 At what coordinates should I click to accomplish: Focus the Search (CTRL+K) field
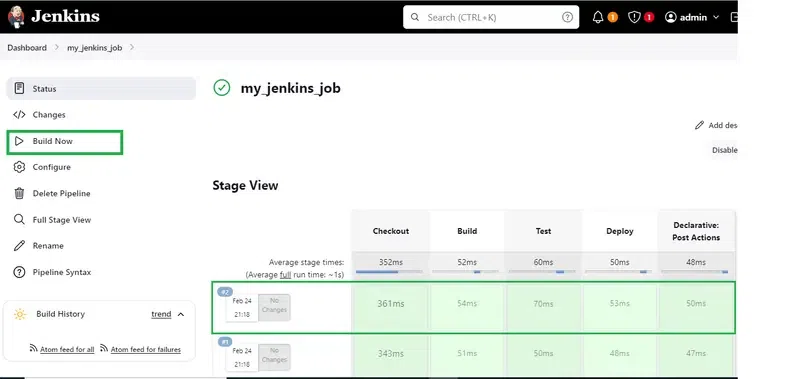click(x=491, y=17)
